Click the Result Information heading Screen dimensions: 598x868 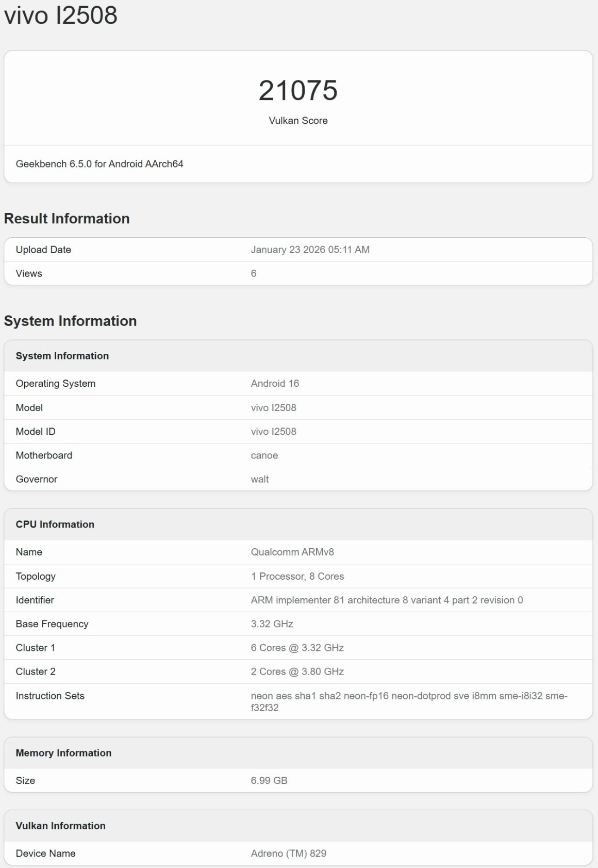(67, 219)
